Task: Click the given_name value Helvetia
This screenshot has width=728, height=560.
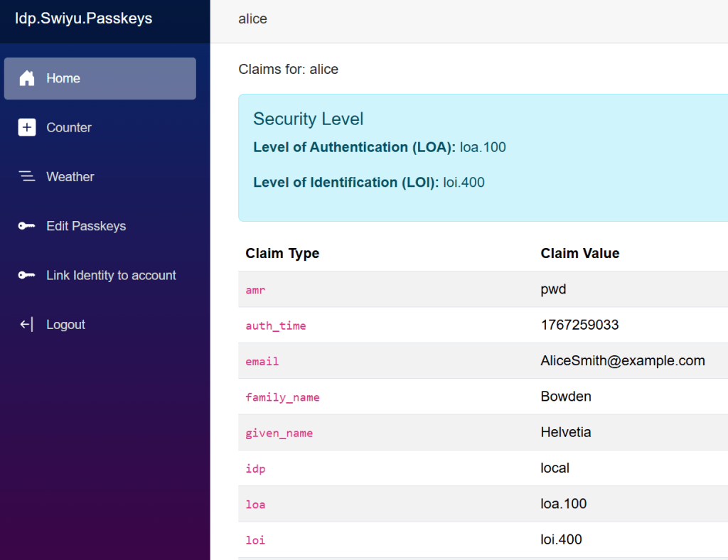Action: tap(565, 433)
